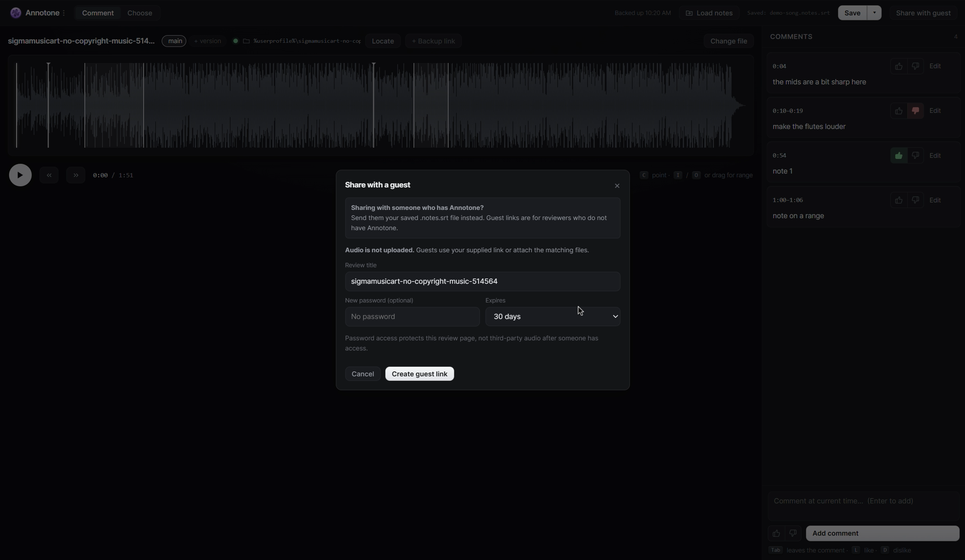
Task: Select the main version pill
Action: (x=174, y=41)
